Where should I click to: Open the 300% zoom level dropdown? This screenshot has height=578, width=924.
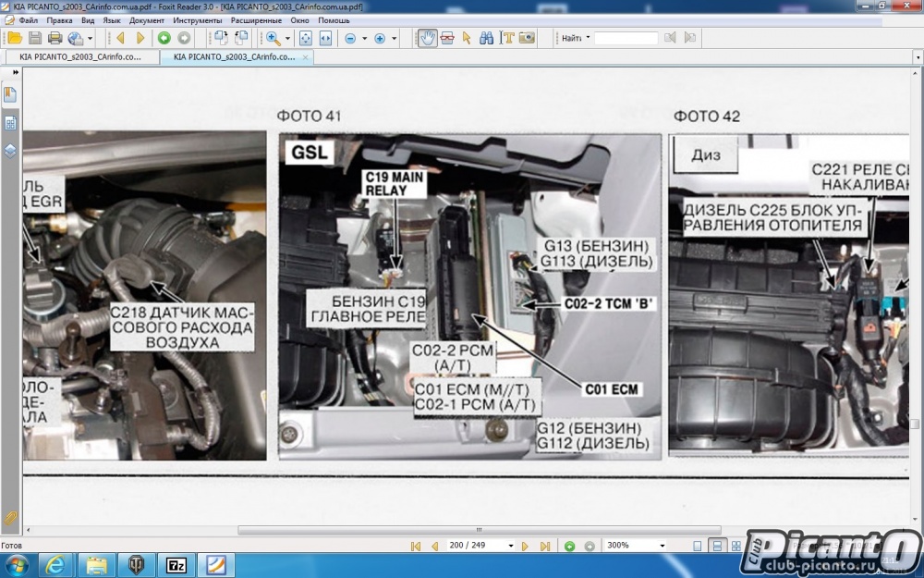663,547
